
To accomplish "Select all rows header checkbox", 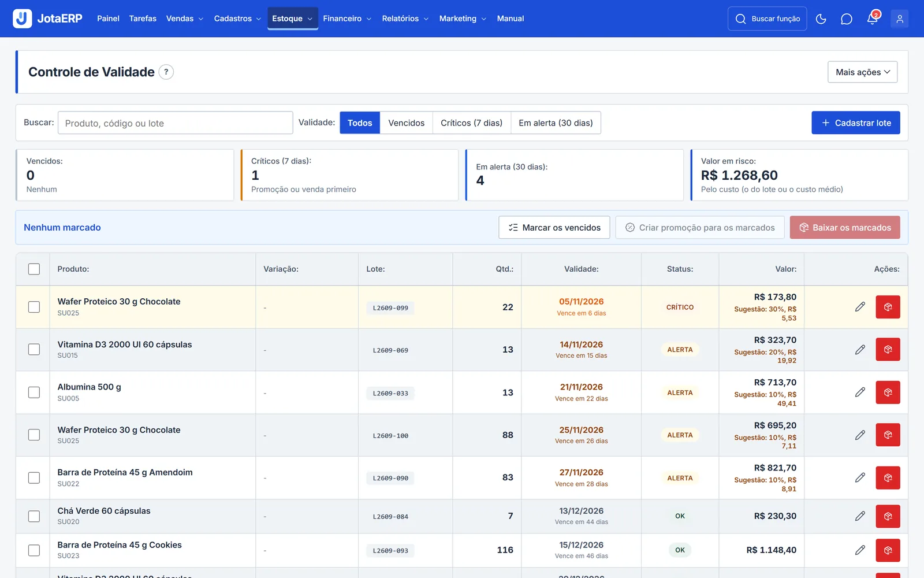I will click(x=34, y=269).
